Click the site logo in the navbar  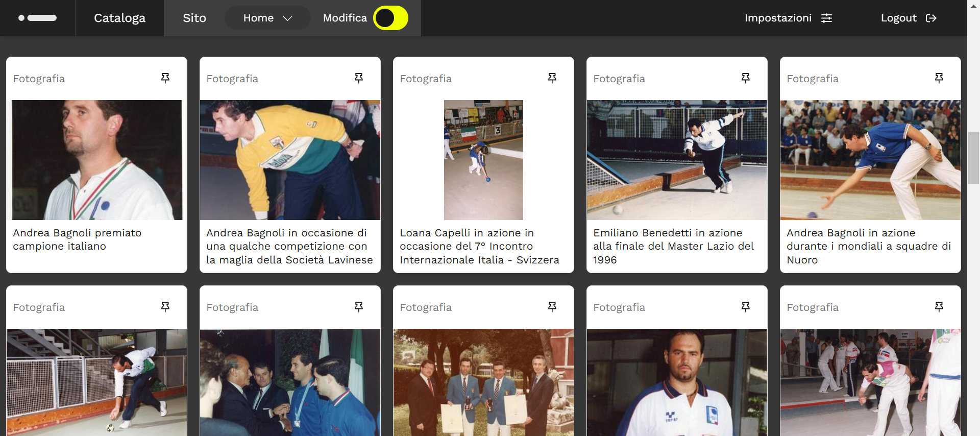(x=37, y=18)
